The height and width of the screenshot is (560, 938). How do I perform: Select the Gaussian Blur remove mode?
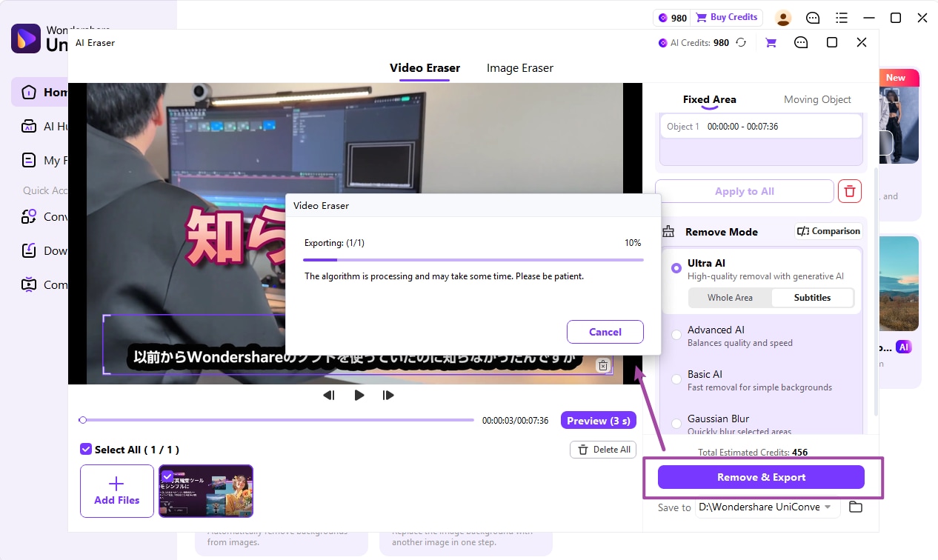(x=676, y=424)
